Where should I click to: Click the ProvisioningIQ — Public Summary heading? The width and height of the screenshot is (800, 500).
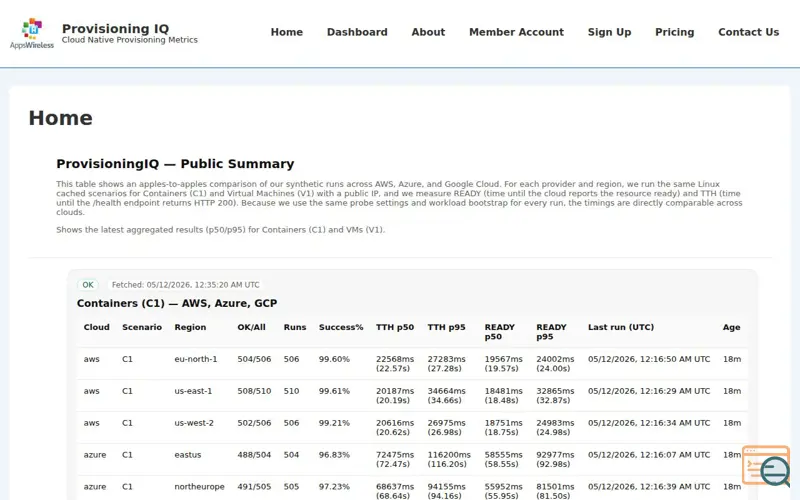tap(175, 164)
